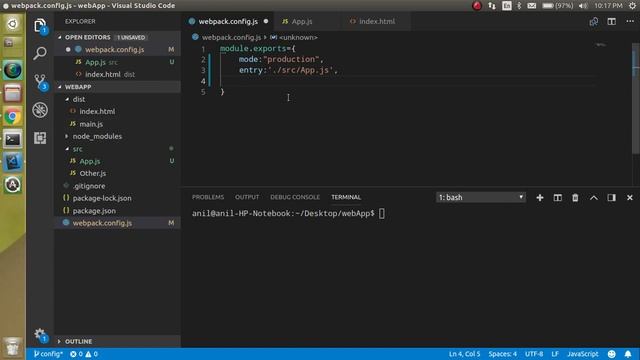
Task: Open the Extensions view
Action: click(x=40, y=138)
